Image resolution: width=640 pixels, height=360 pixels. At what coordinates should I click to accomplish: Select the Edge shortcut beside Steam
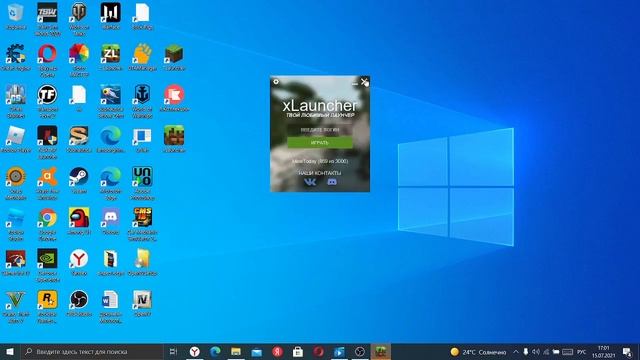coord(111,182)
